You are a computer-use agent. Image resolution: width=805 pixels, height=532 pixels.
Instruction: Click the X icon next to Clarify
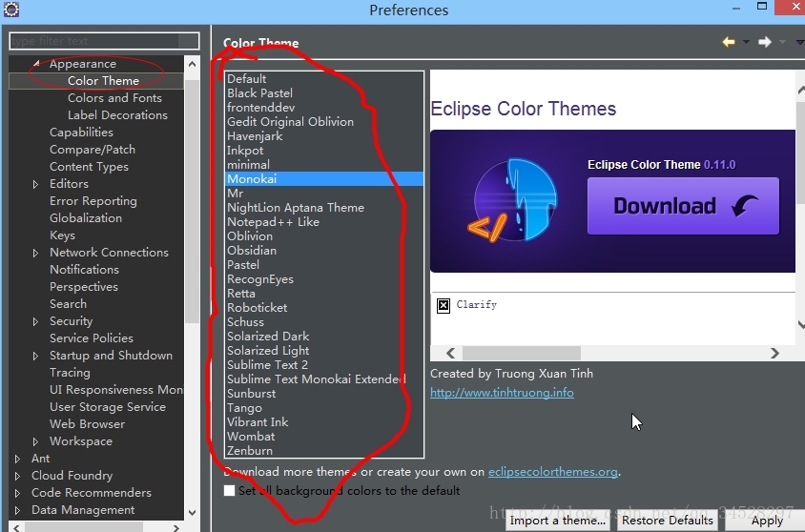tap(444, 305)
